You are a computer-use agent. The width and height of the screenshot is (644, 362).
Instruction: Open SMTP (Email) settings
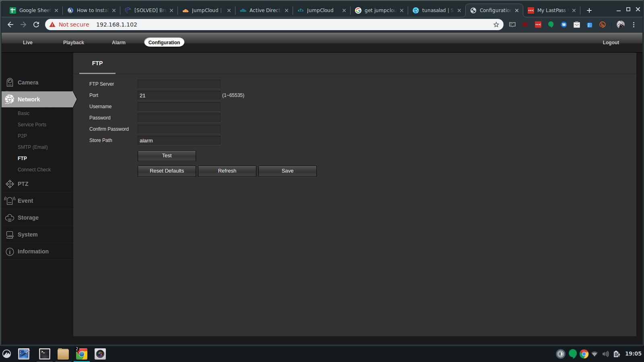[x=33, y=147]
